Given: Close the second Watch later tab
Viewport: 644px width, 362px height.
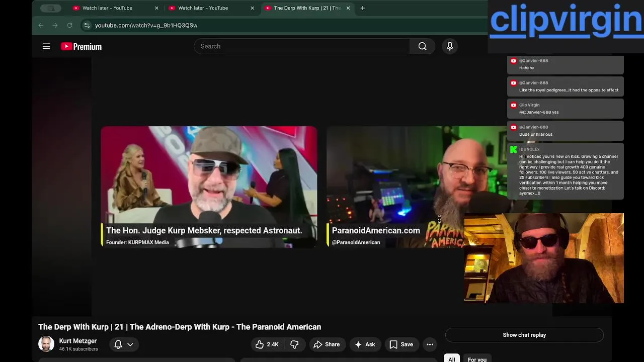Looking at the screenshot, I should (x=252, y=8).
